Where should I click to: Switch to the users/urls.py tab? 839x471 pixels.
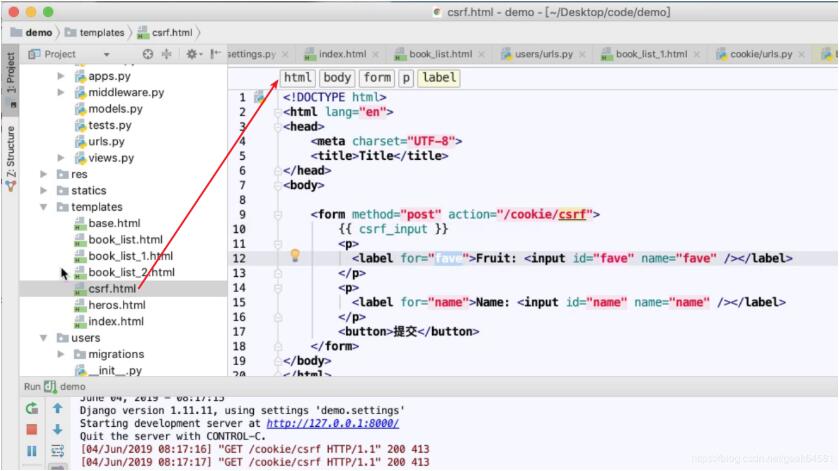545,54
